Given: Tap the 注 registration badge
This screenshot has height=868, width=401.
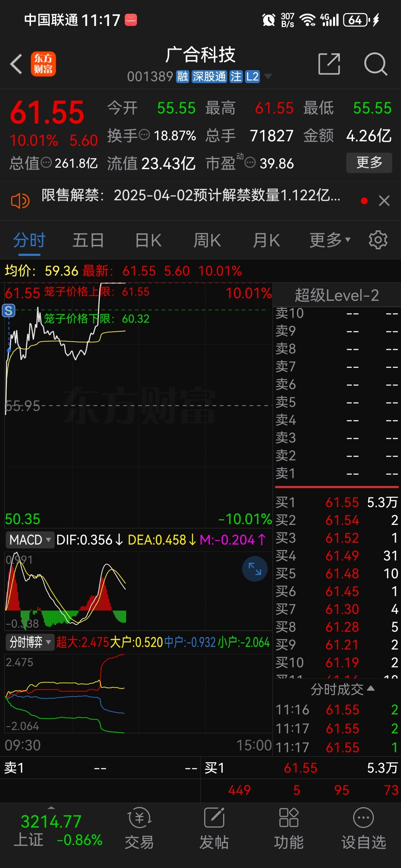Looking at the screenshot, I should click(x=236, y=77).
